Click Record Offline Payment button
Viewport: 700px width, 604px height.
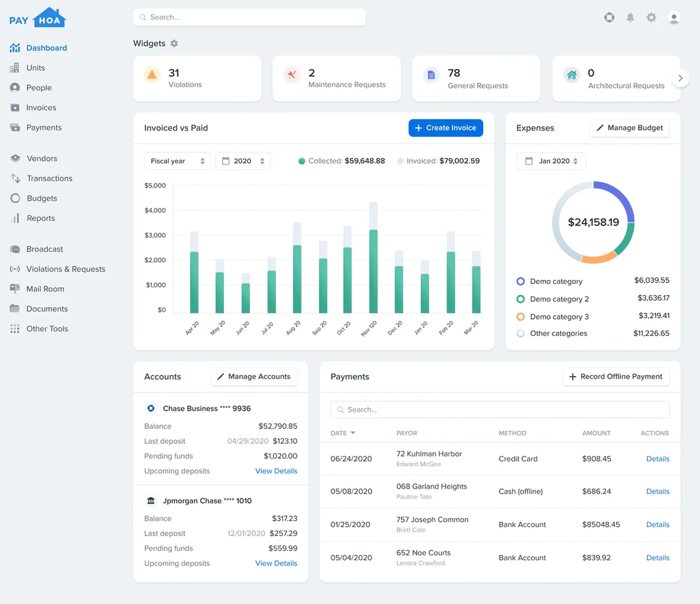[616, 377]
